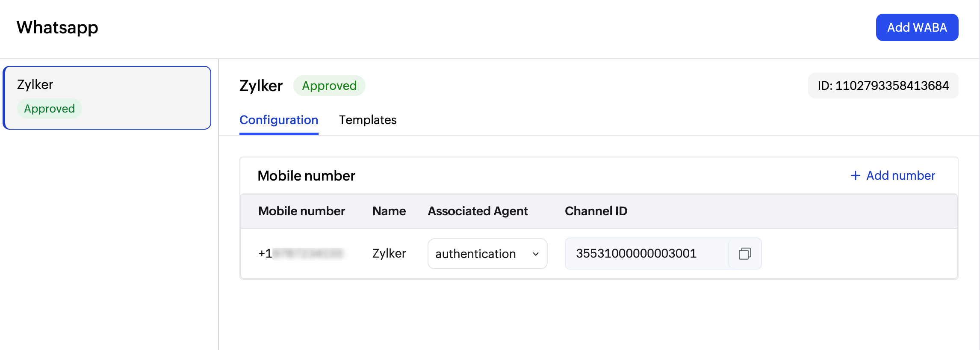Click the Approved badge in sidebar card
Screen dimensions: 980x350
pos(50,109)
